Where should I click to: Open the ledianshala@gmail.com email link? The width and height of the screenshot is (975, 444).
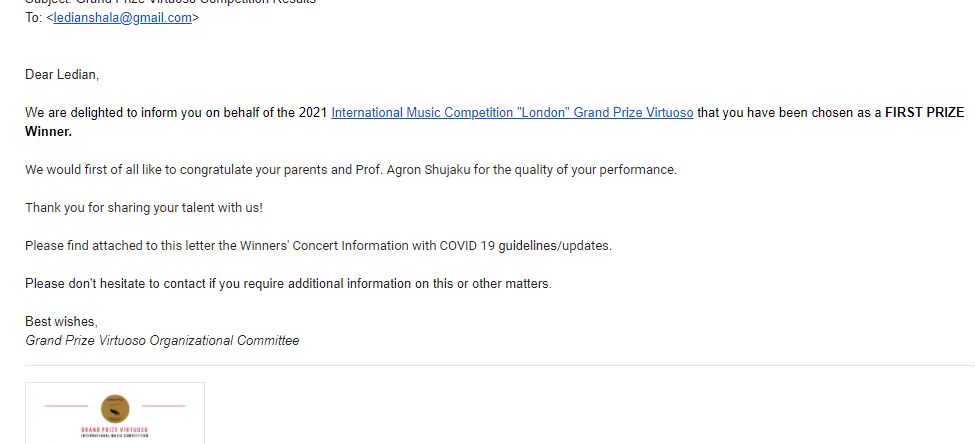point(122,18)
